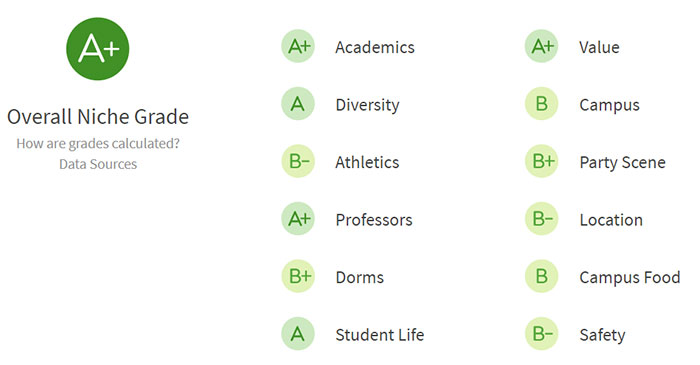Select the B badge beside Campus
This screenshot has height=365, width=700.
click(x=542, y=104)
